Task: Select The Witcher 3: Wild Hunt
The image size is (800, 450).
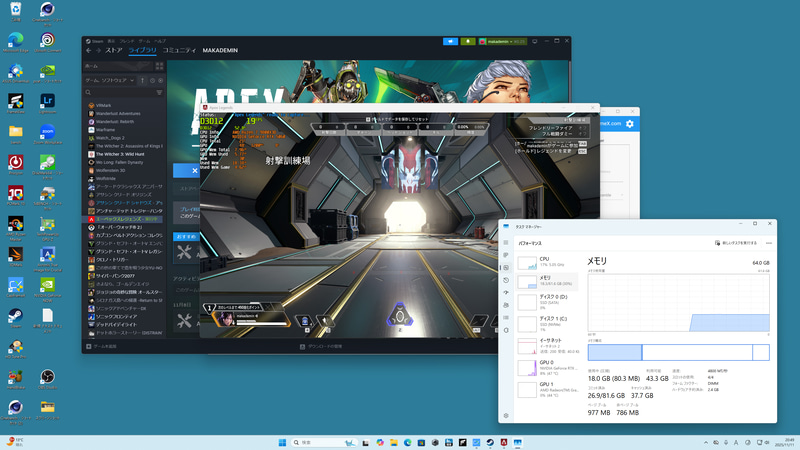Action: (120, 154)
